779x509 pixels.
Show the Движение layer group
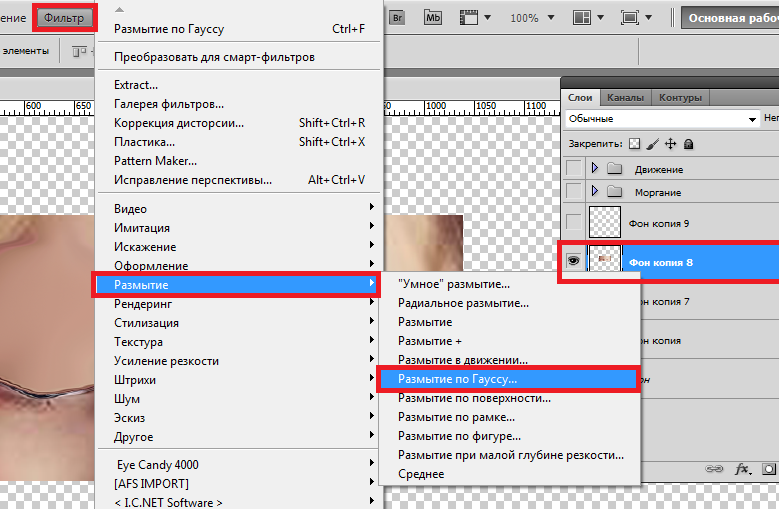point(573,169)
